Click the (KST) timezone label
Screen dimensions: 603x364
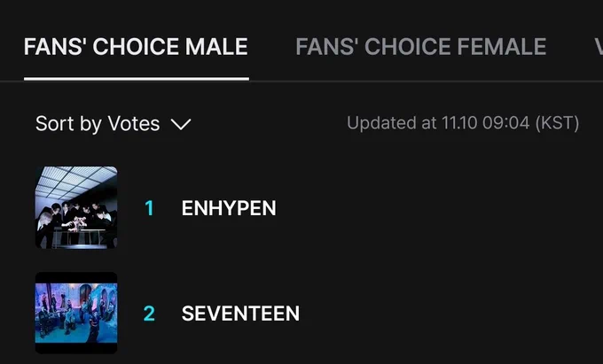[558, 123]
